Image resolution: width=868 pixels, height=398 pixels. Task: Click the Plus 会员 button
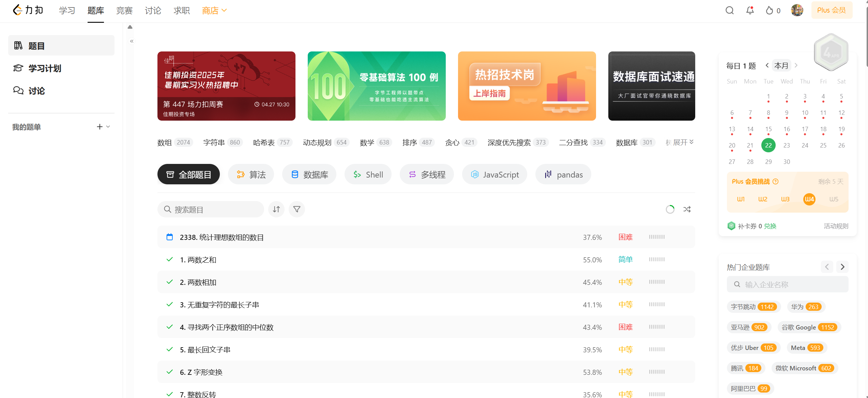point(832,10)
